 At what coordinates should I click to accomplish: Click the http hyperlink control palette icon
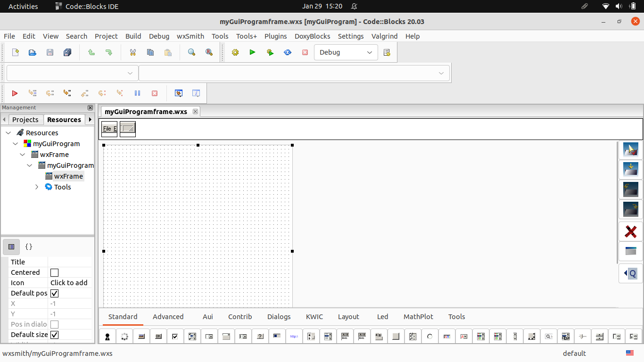(294, 337)
